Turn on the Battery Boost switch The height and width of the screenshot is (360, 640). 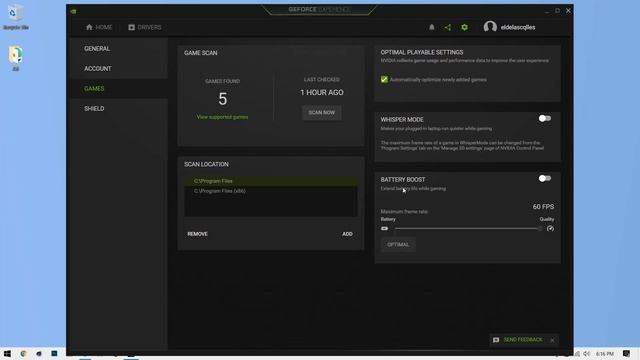544,178
